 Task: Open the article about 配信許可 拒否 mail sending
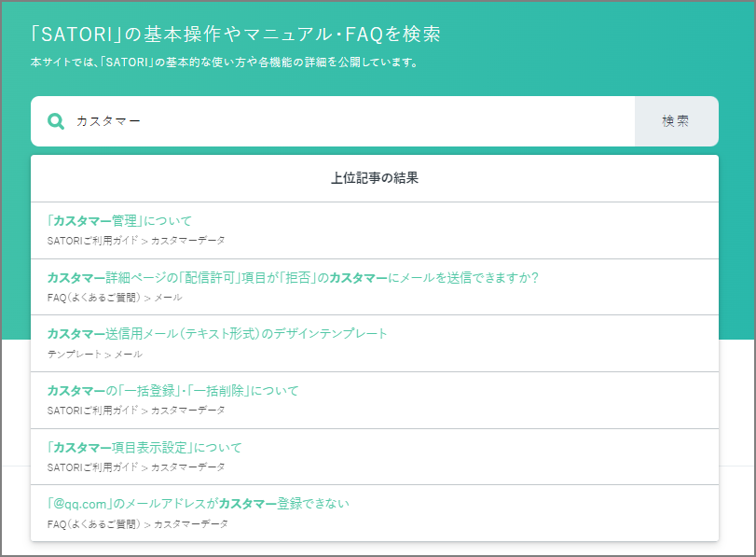click(x=293, y=277)
